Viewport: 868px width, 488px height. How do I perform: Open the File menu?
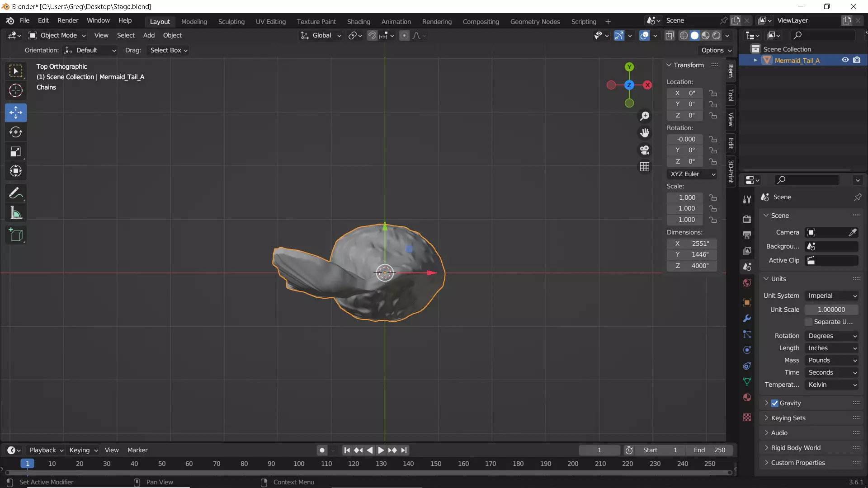(24, 20)
